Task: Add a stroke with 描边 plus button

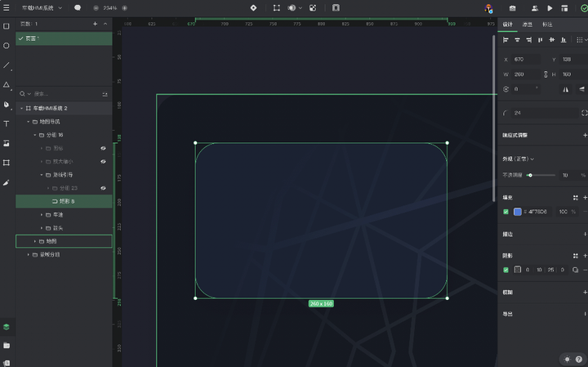Action: (x=585, y=234)
